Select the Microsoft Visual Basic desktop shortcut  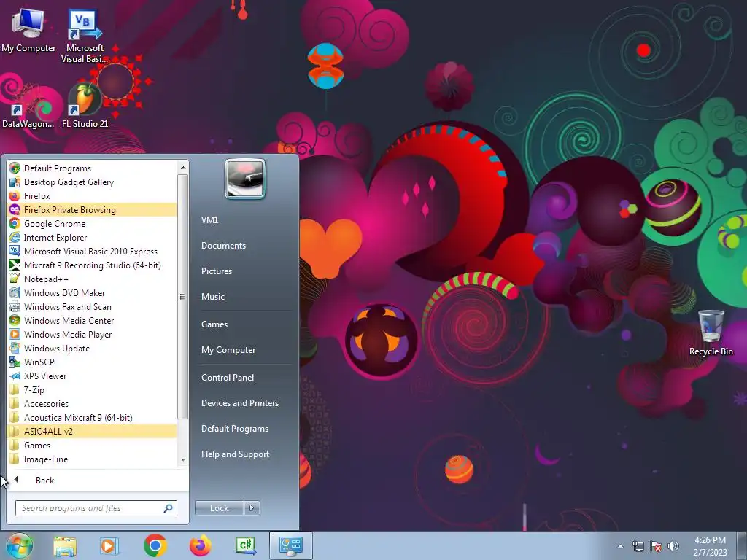point(85,36)
